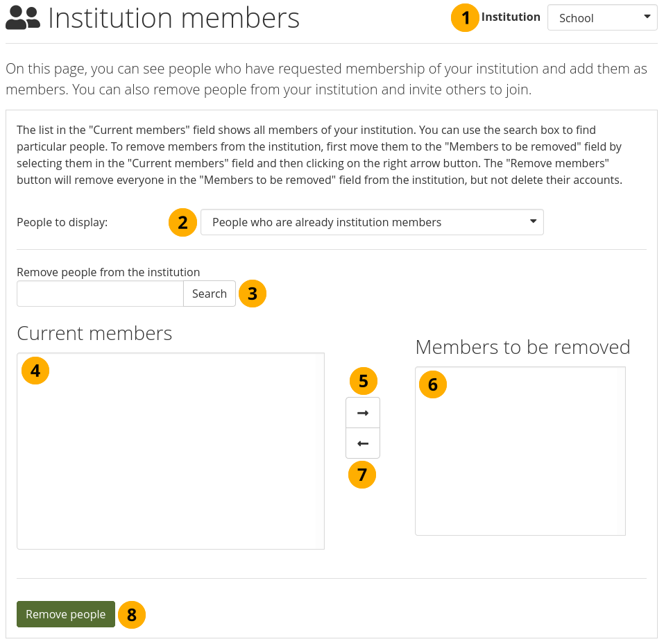Click the orange number 8 marker

tap(132, 614)
